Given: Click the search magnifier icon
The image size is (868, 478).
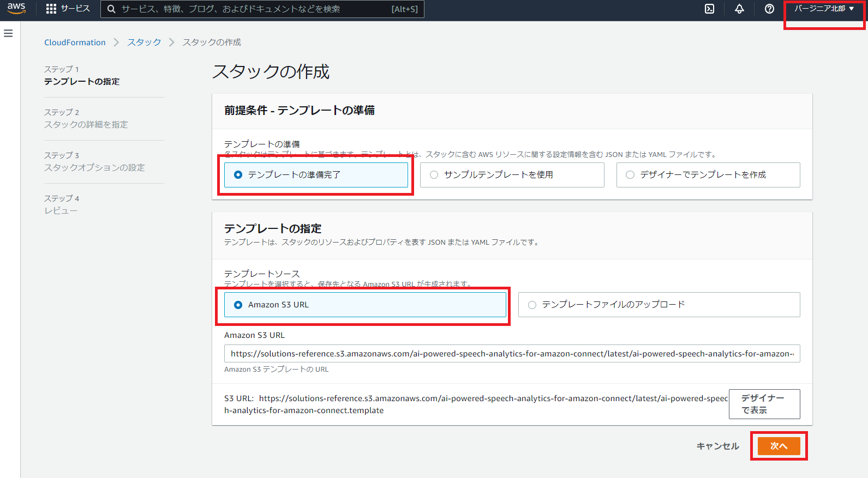Looking at the screenshot, I should [111, 9].
